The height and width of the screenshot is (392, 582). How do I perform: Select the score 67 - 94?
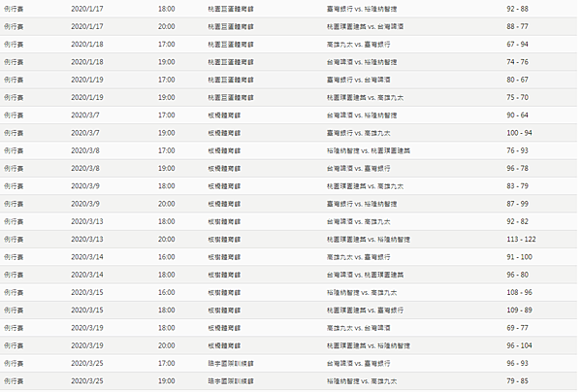click(517, 45)
